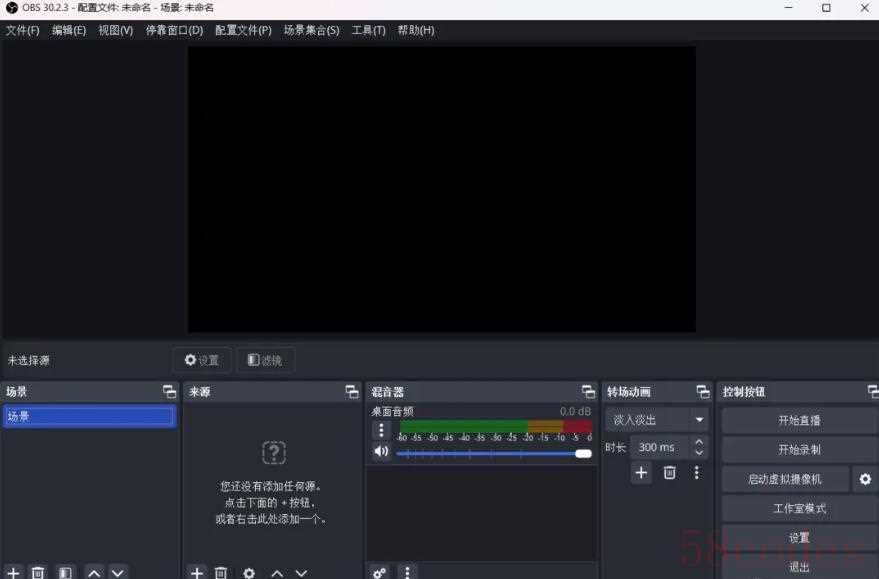
Task: Open the 文件(F) menu
Action: [22, 30]
